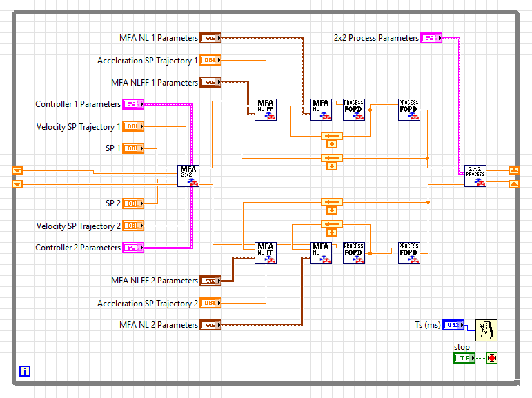Click the loop iteration terminal 'i'
The image size is (532, 398).
25,371
